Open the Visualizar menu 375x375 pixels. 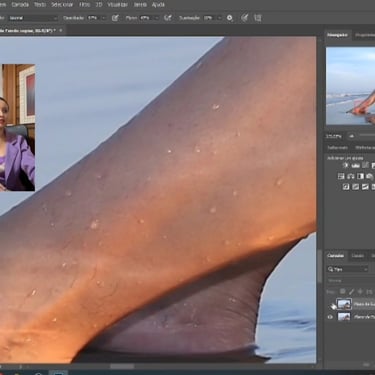click(x=117, y=5)
